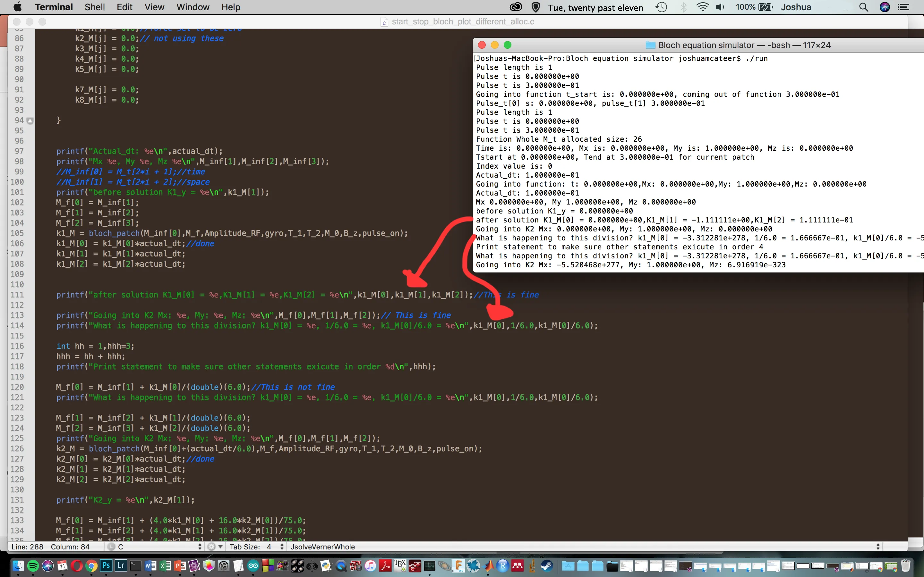Open the Steam app from the Dock
Viewport: 924px width, 577px height.
pos(547,565)
